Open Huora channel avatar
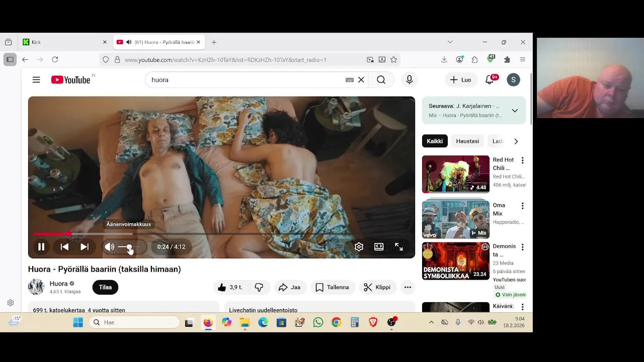Viewport: 644px width, 362px height. [36, 287]
